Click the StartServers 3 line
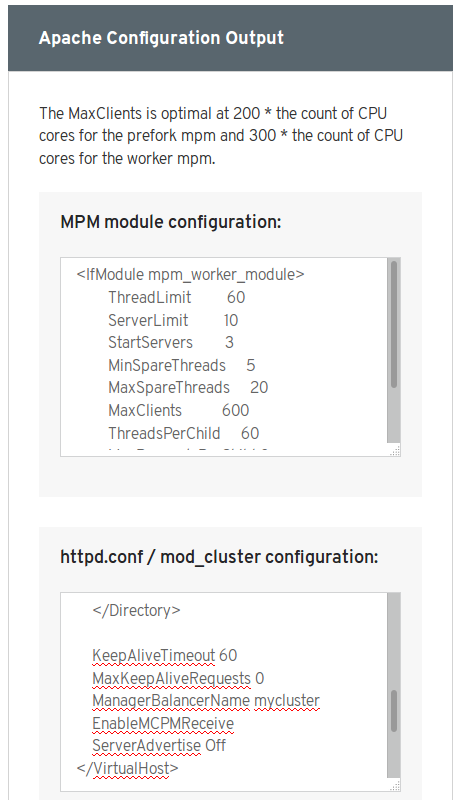 point(171,342)
